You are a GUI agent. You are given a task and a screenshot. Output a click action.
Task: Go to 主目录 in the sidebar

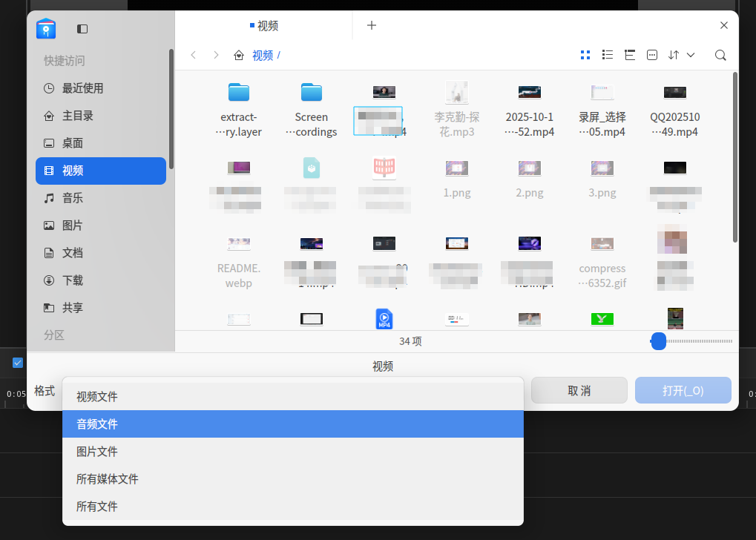click(101, 116)
